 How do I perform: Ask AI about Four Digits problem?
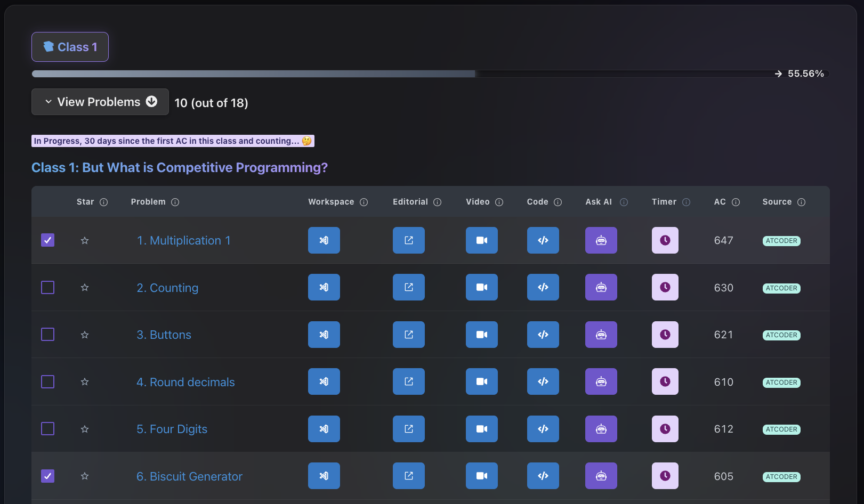tap(601, 429)
